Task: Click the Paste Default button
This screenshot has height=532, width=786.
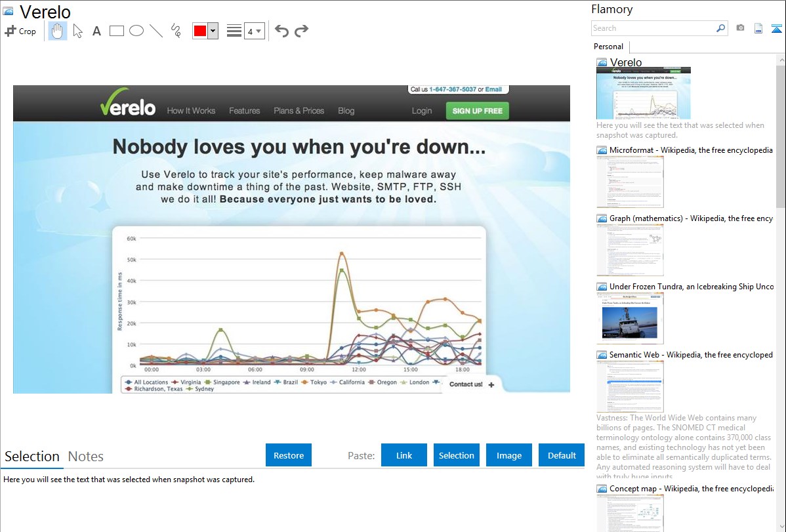Action: pyautogui.click(x=562, y=455)
